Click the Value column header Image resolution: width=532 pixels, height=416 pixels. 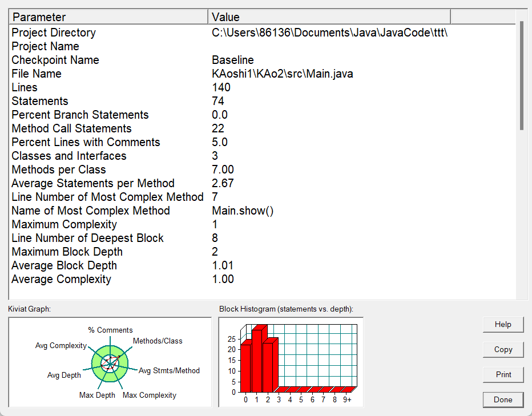pyautogui.click(x=329, y=17)
